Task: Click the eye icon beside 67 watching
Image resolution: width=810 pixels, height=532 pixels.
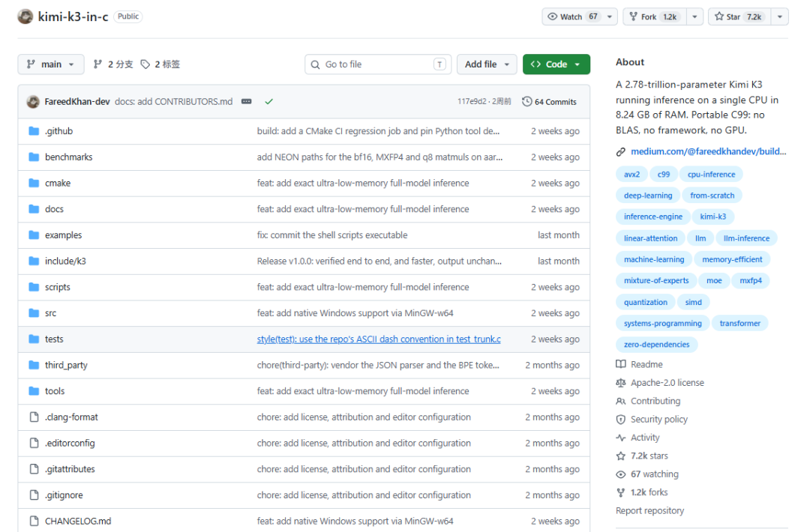Action: 621,474
